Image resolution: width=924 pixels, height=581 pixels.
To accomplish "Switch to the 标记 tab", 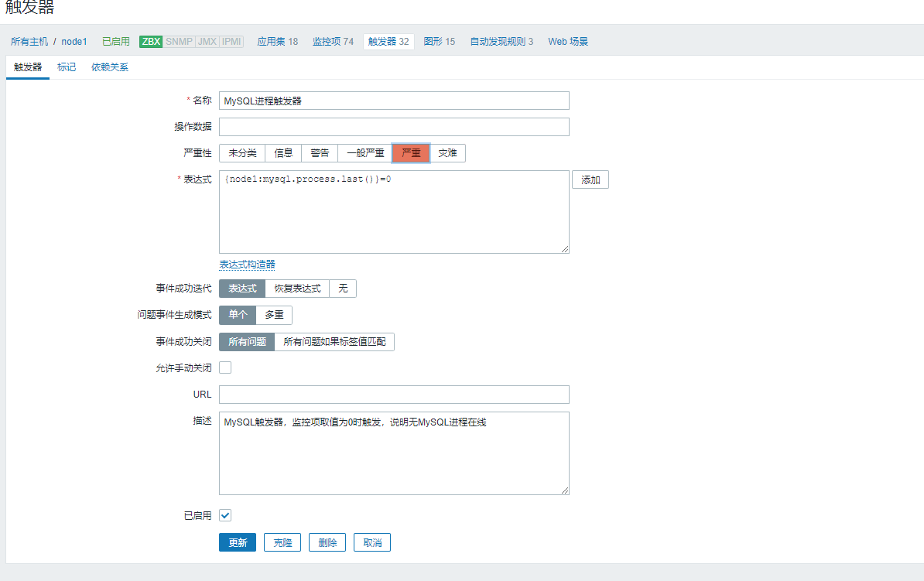I will pos(67,67).
